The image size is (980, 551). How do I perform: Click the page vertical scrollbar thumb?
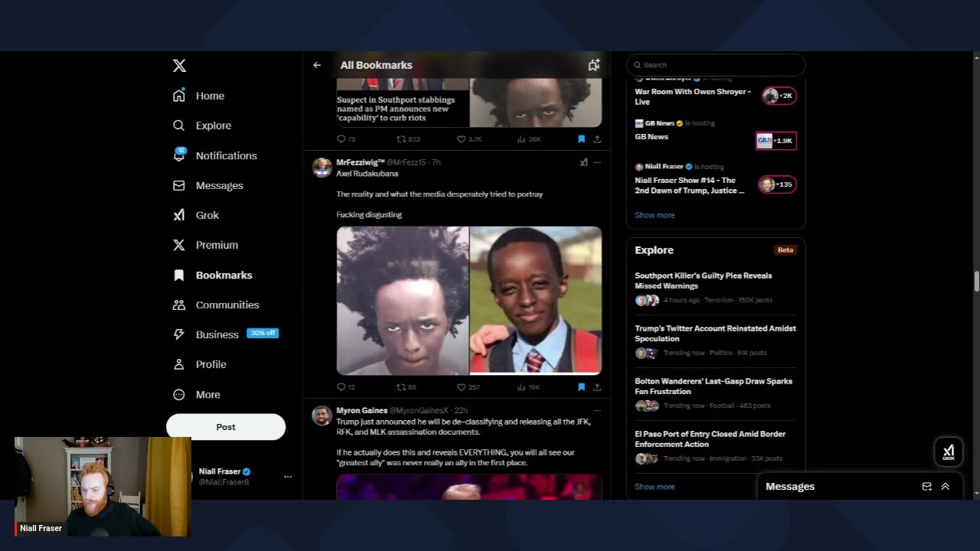tap(976, 281)
